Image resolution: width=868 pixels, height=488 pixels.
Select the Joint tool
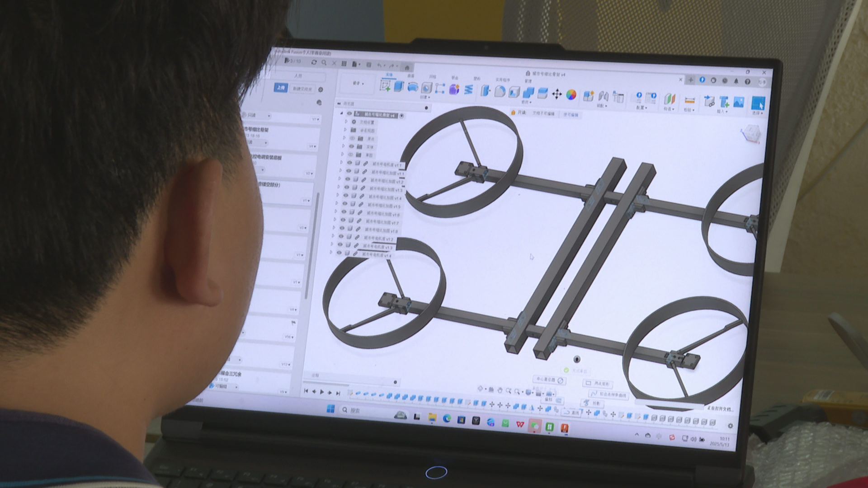pos(603,96)
